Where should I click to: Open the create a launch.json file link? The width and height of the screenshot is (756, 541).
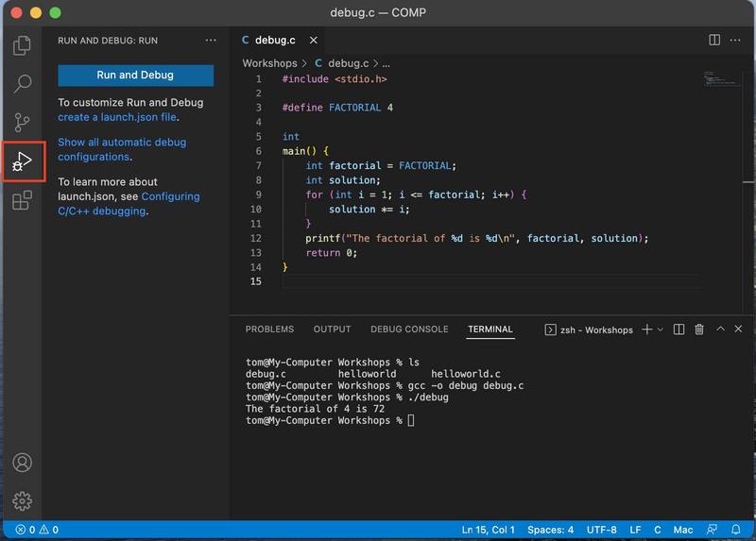[x=117, y=118]
